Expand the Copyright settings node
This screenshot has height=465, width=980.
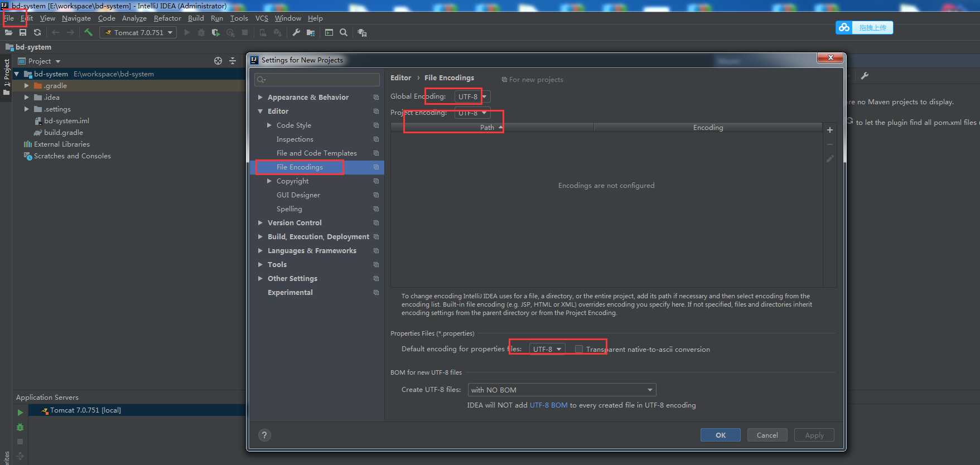[269, 181]
